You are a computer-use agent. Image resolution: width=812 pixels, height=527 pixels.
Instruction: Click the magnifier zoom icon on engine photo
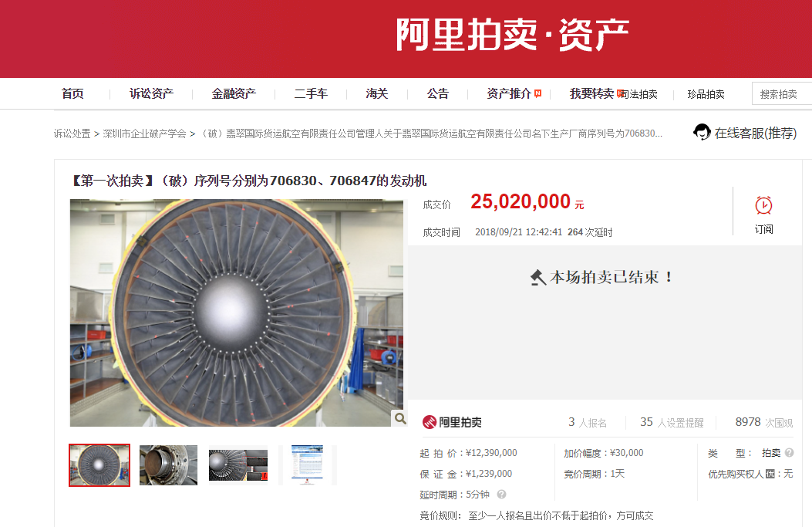coord(399,418)
